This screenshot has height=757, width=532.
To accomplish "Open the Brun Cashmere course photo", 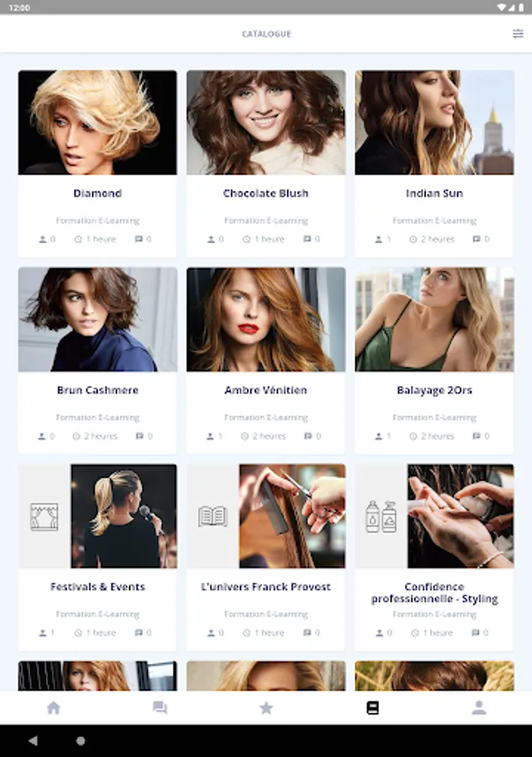I will point(97,320).
